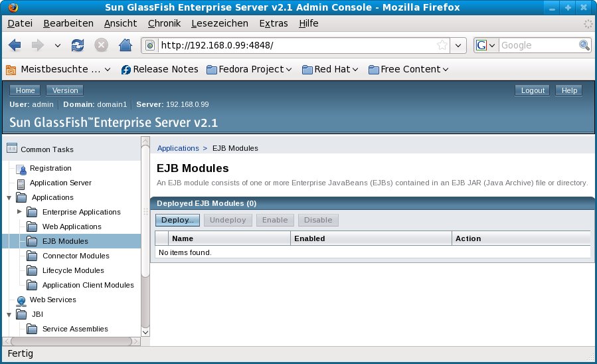Expand the Enterprise Applications tree node
Viewport: 597px width, 364px height.
[19, 212]
